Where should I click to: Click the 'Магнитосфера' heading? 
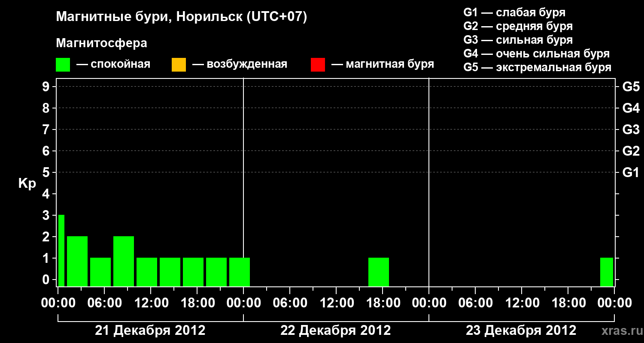click(x=101, y=43)
